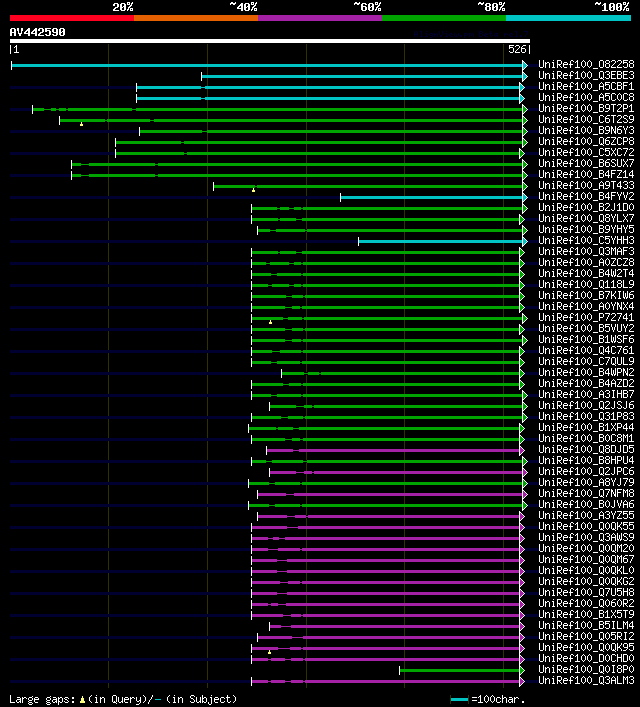Click the UniRef100_Q7U5H8 label

[586, 592]
